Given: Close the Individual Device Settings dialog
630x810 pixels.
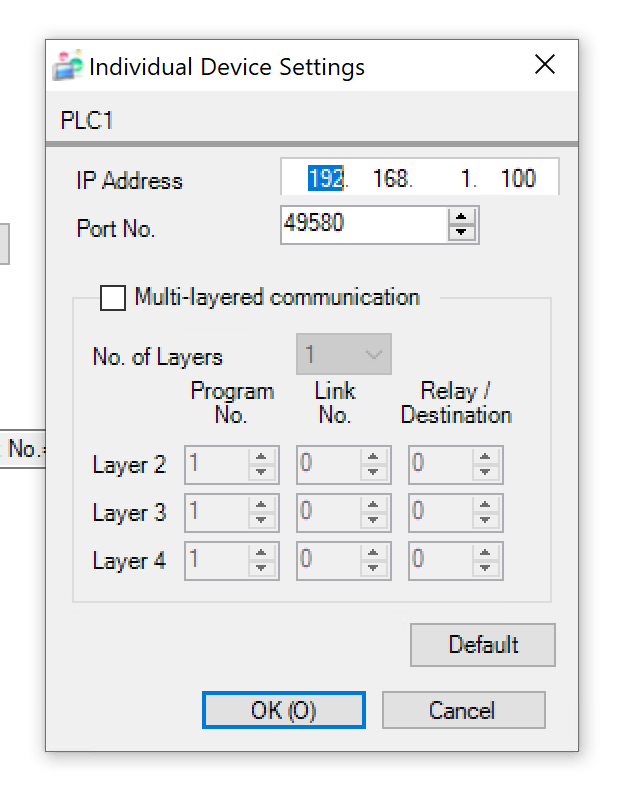Looking at the screenshot, I should [545, 66].
